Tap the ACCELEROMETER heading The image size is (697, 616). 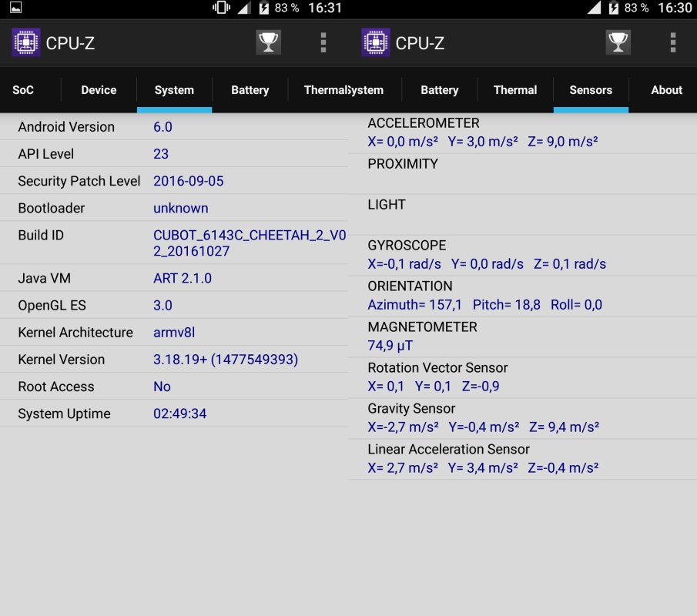(424, 123)
